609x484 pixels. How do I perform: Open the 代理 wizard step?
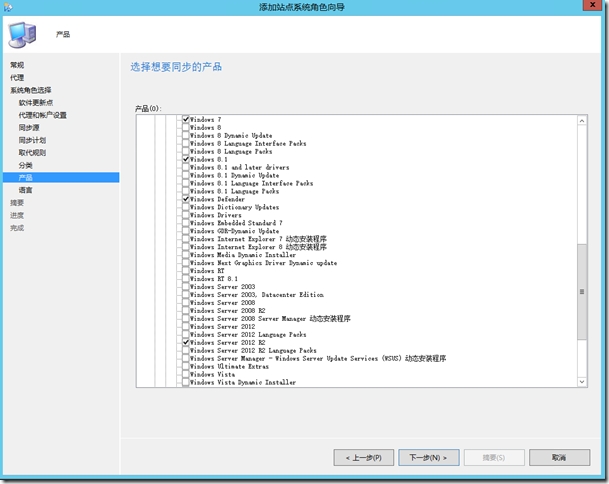pos(17,78)
